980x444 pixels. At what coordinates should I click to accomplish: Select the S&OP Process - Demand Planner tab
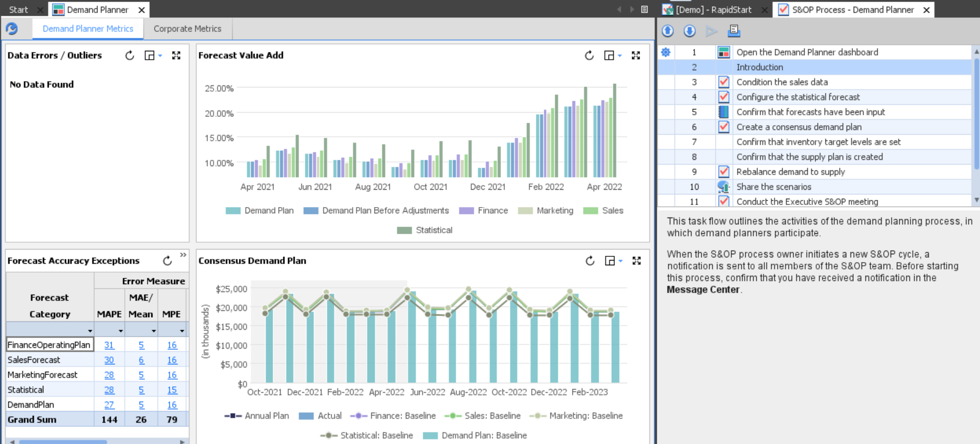853,9
